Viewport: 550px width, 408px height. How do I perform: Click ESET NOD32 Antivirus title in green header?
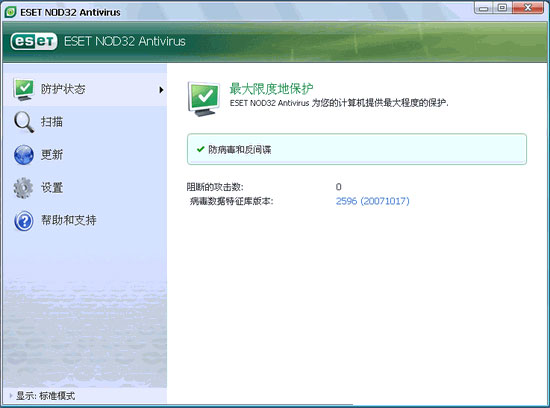click(125, 41)
